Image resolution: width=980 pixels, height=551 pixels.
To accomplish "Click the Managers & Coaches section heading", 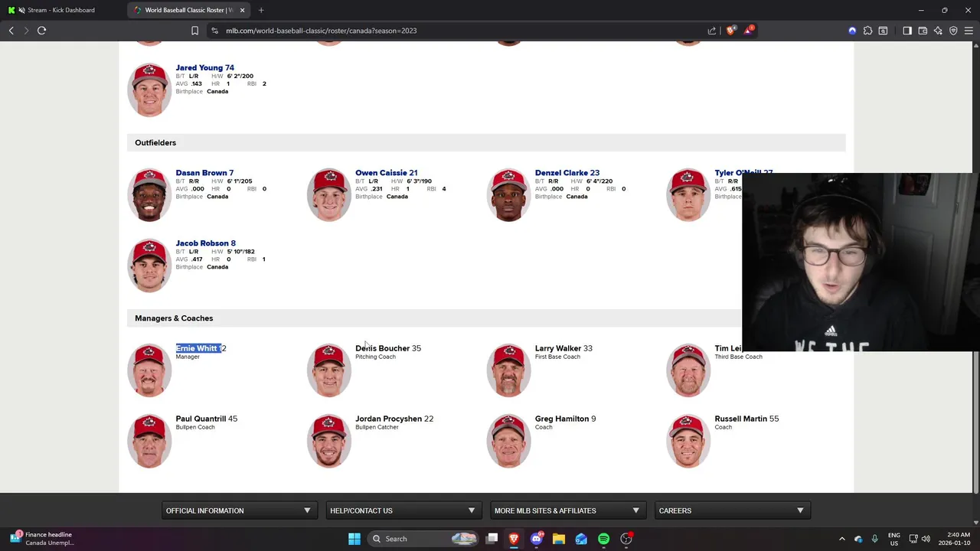I will click(174, 318).
